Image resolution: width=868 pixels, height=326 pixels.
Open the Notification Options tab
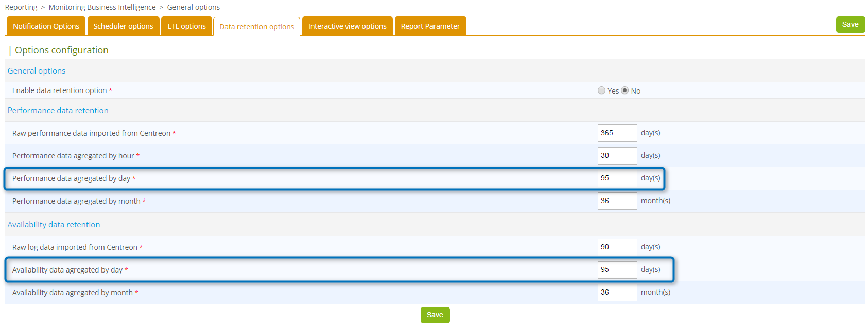coord(46,26)
